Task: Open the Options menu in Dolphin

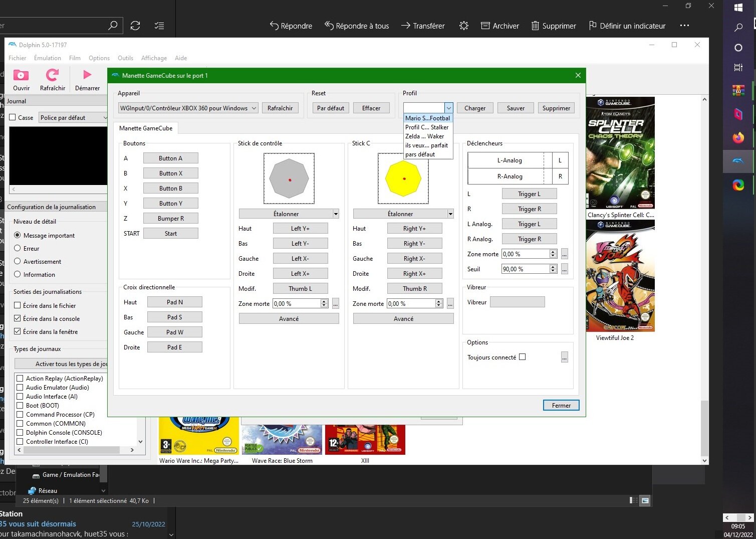Action: coord(99,58)
